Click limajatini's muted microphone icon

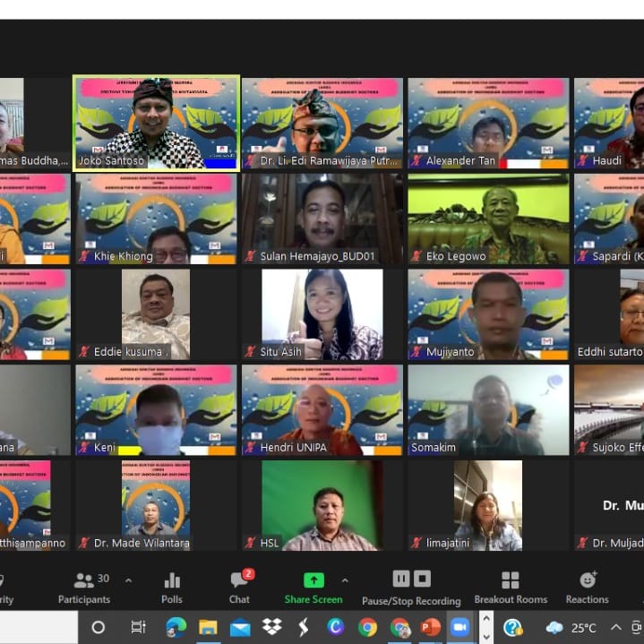click(x=416, y=543)
